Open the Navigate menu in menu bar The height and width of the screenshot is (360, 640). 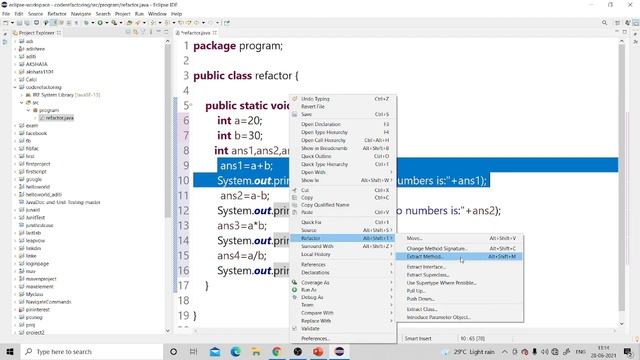(x=81, y=14)
